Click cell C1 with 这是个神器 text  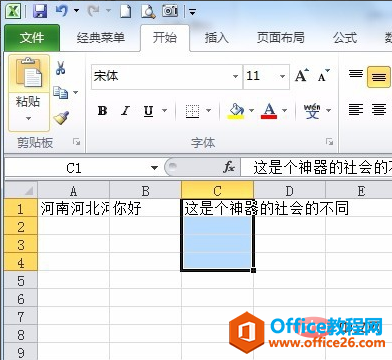217,209
